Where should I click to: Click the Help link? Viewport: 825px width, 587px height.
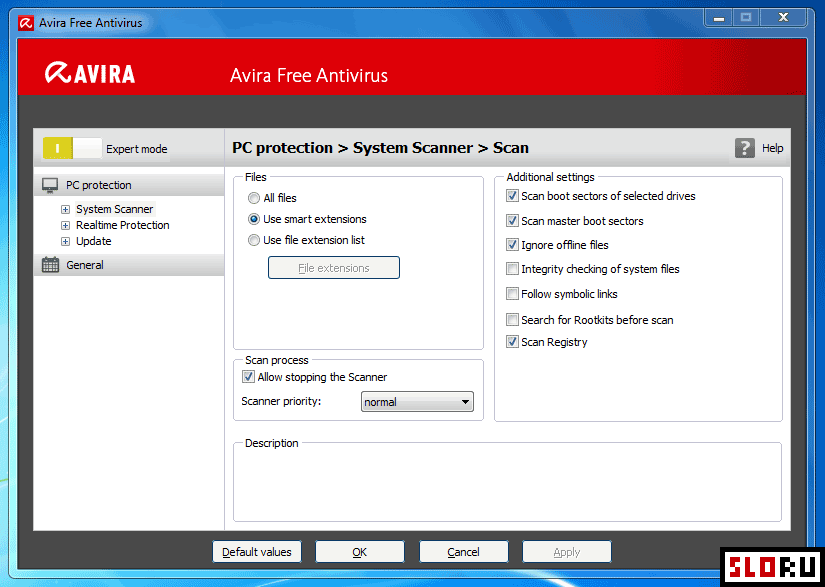772,148
